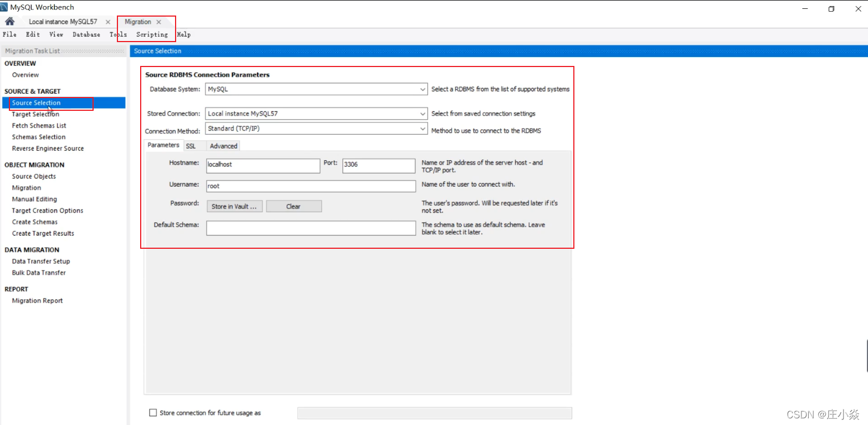The height and width of the screenshot is (425, 868).
Task: Select Create Schemas step
Action: (x=35, y=222)
